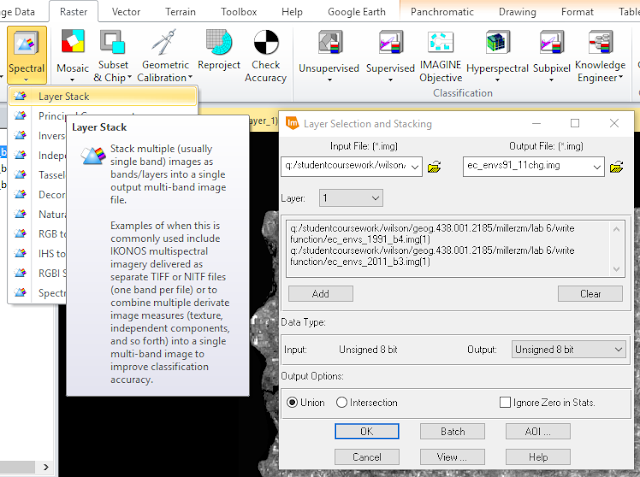
Task: Click the Cancel button
Action: pos(367,457)
